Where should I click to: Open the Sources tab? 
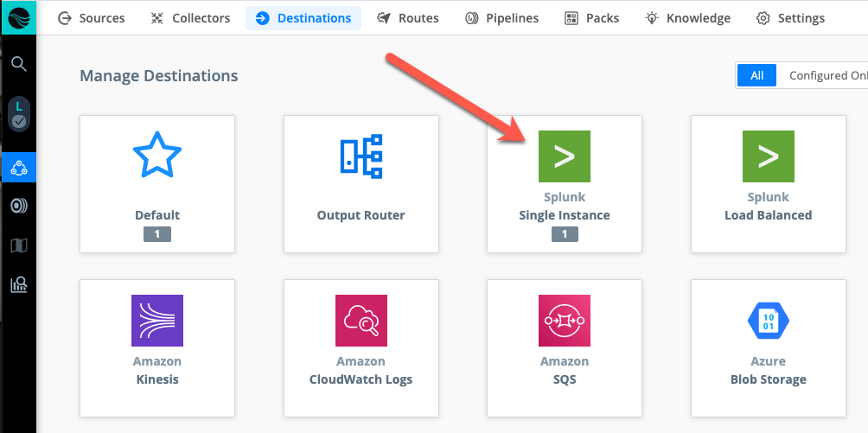(x=92, y=18)
